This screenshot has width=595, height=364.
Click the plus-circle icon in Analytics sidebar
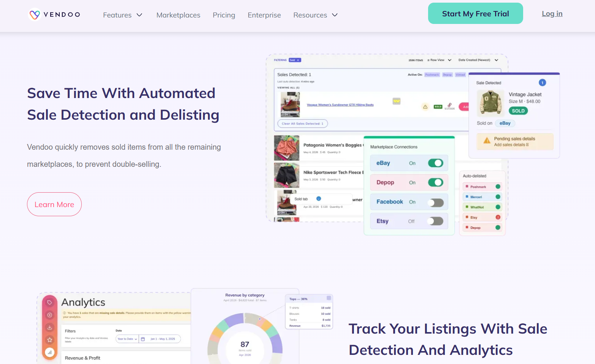49,315
